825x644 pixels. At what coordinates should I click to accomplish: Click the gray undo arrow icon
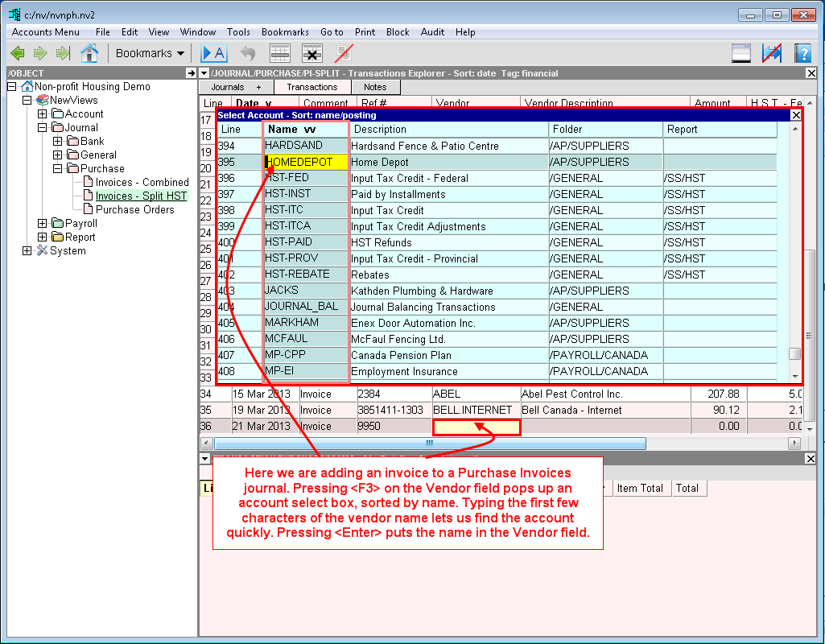click(x=248, y=53)
